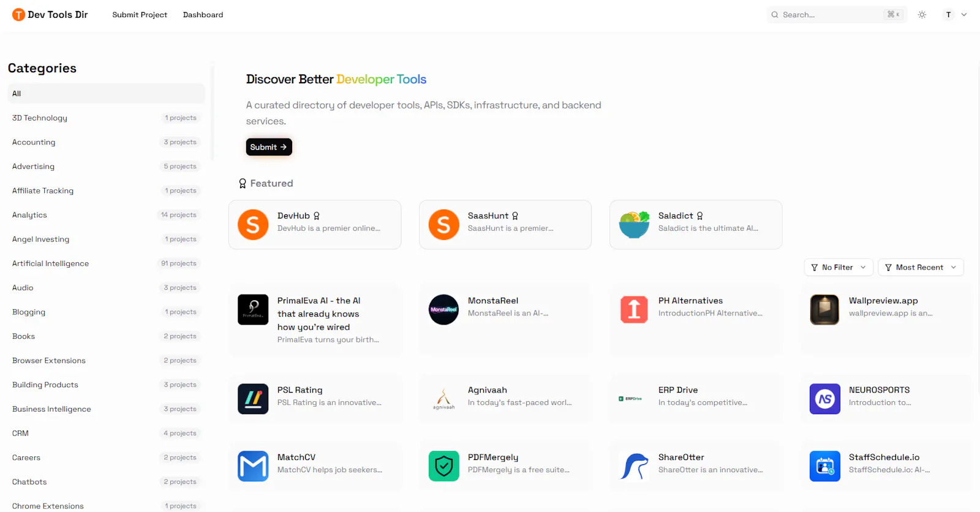
Task: Click the 91 projects count badge
Action: [179, 263]
